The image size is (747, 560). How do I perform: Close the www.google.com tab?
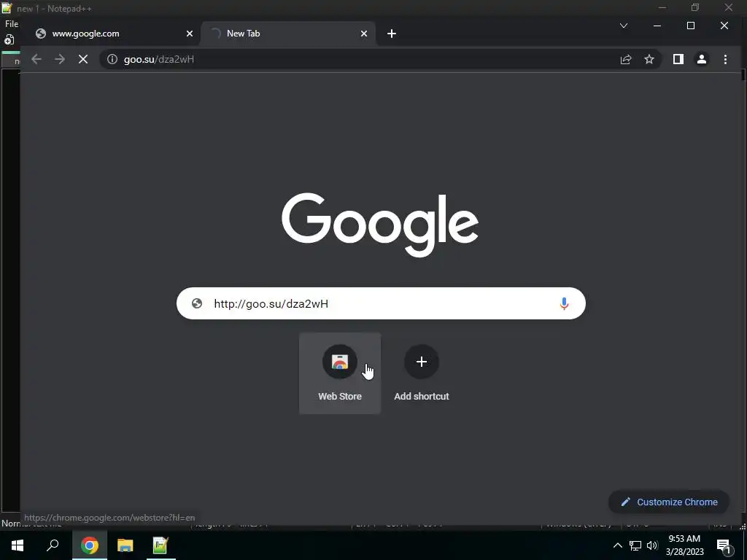click(190, 34)
